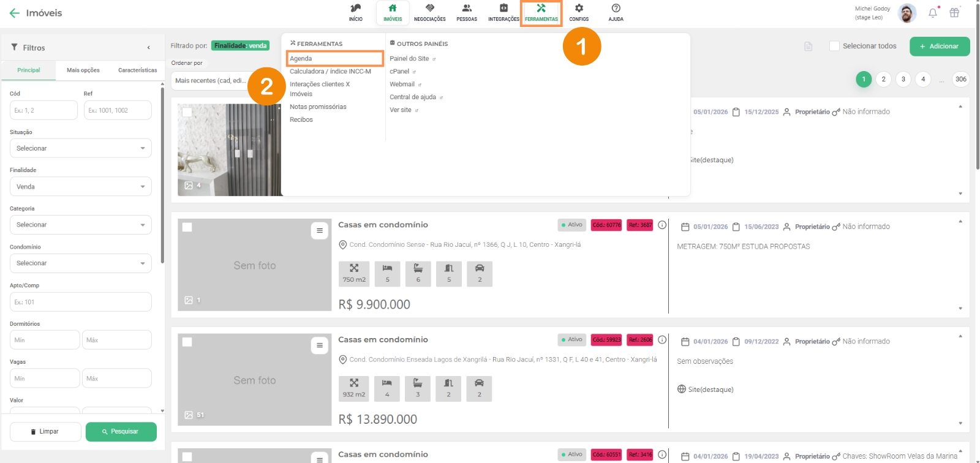Screen dimensions: 980x463
Task: Open the Início home icon
Action: pos(355,9)
